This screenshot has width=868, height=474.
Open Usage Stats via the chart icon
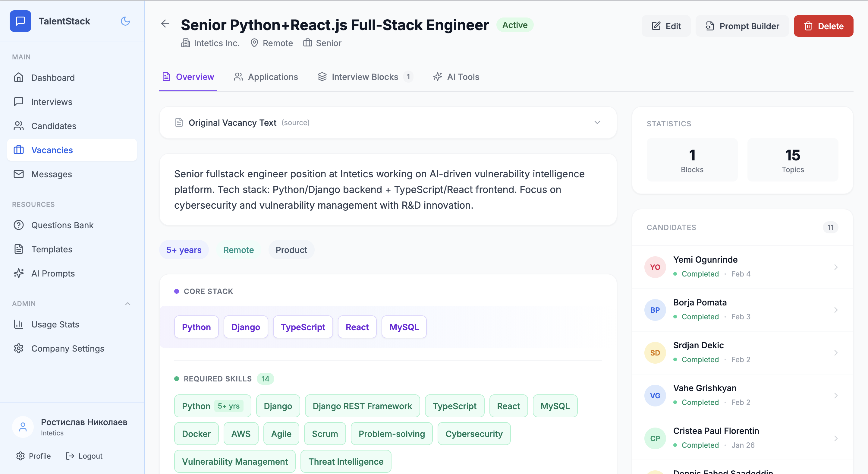click(x=18, y=324)
